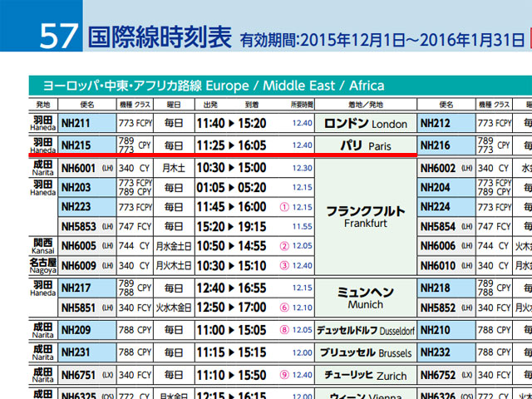Click the 関西 Kansai origin label

[x=42, y=246]
